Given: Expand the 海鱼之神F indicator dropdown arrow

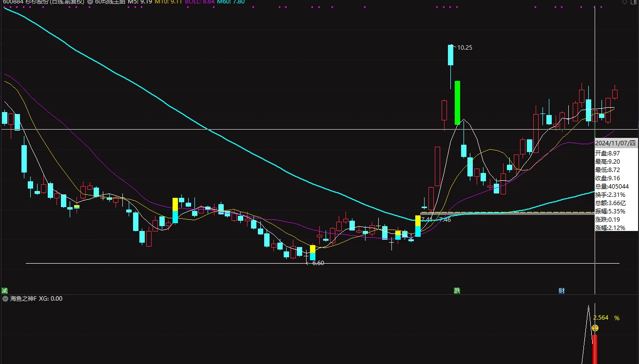Looking at the screenshot, I should click(5, 298).
